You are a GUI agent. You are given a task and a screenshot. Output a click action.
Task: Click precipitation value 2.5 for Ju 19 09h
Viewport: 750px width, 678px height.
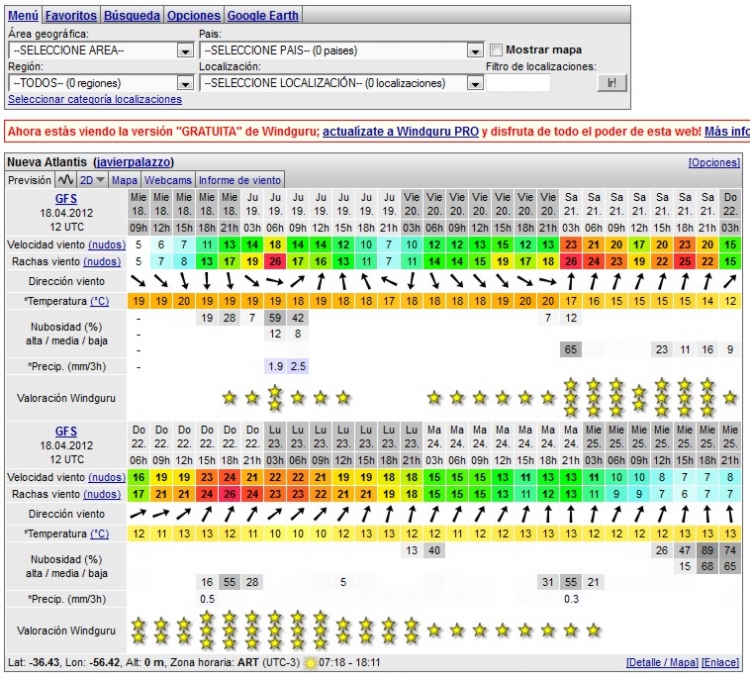[x=298, y=367]
